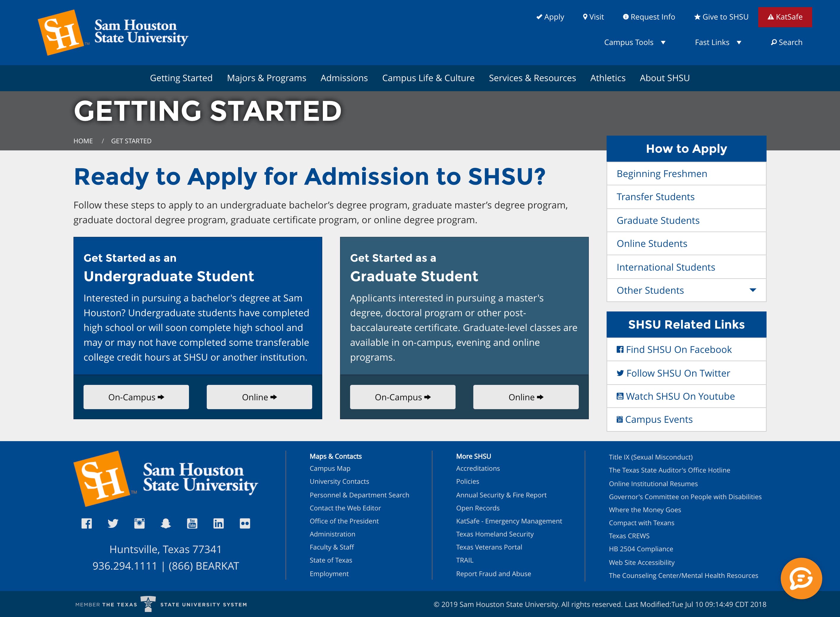Viewport: 840px width, 617px height.
Task: Open Texas CREWS link
Action: pos(629,536)
